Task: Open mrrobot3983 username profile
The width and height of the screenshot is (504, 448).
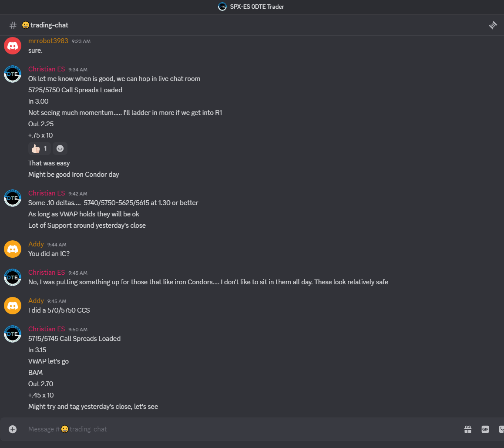Action: [48, 41]
